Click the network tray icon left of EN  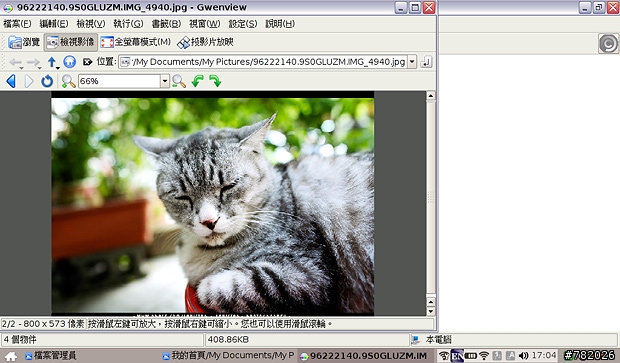tap(444, 356)
